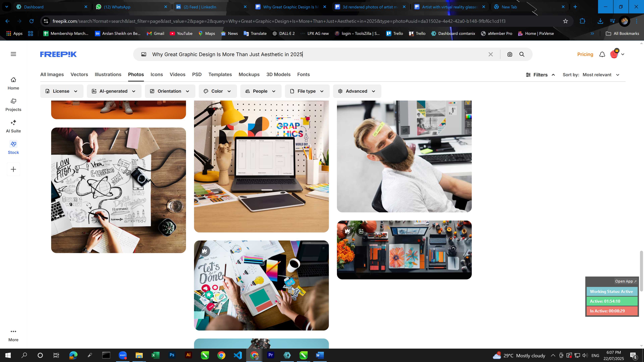This screenshot has height=362, width=644.
Task: Open the brainstorm sketch paper photo
Action: click(119, 190)
